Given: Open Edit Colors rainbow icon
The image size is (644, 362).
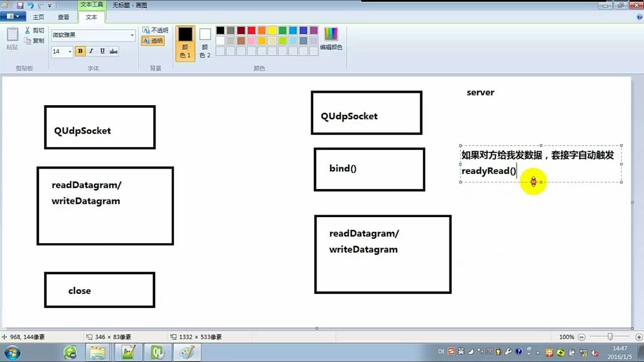Looking at the screenshot, I should pos(331,34).
